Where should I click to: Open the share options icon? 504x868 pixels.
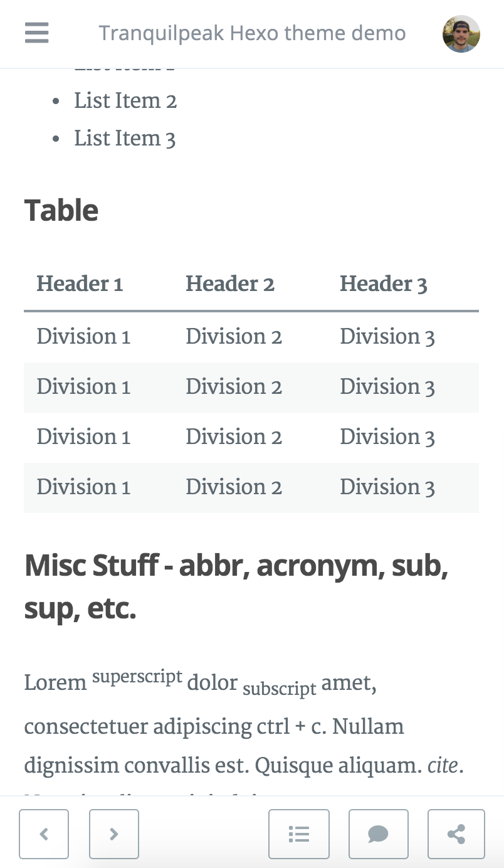[x=456, y=834]
